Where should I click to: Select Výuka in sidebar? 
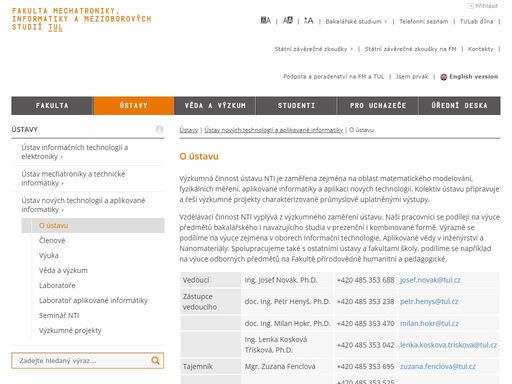click(49, 256)
